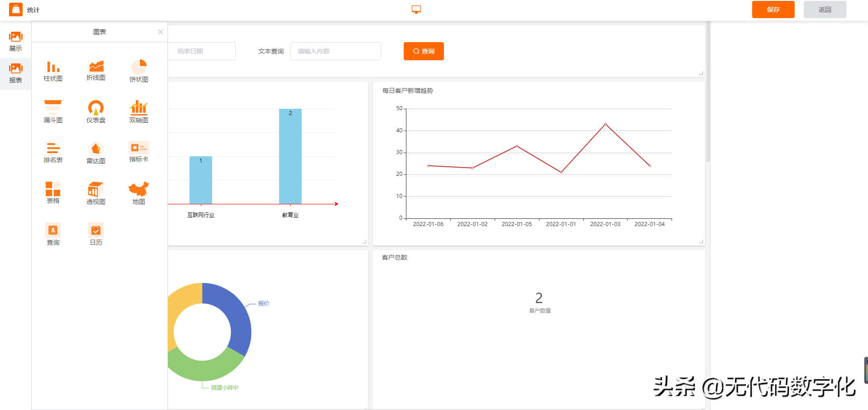Screen dimensions: 868x410
Task: Save the report with 保存
Action: click(x=773, y=10)
